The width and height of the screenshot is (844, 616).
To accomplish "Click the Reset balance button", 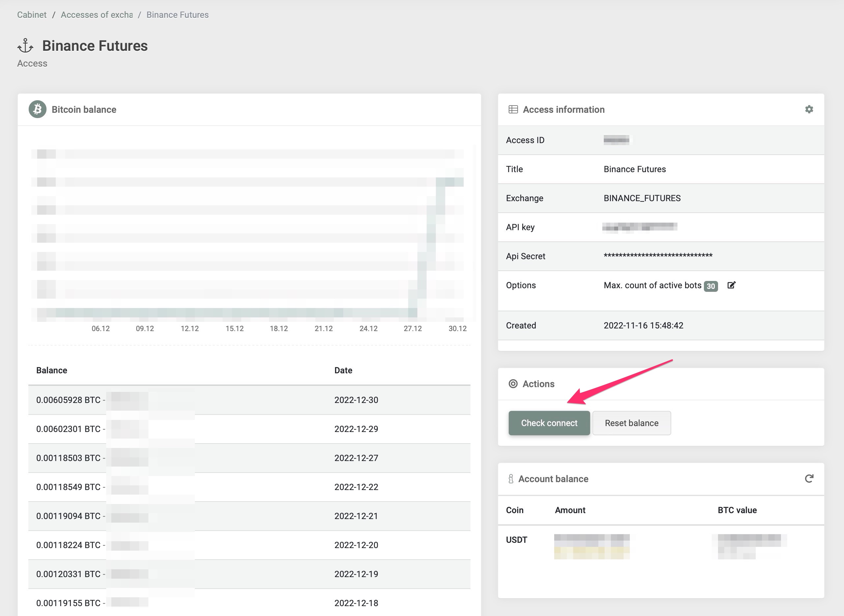I will pyautogui.click(x=631, y=423).
